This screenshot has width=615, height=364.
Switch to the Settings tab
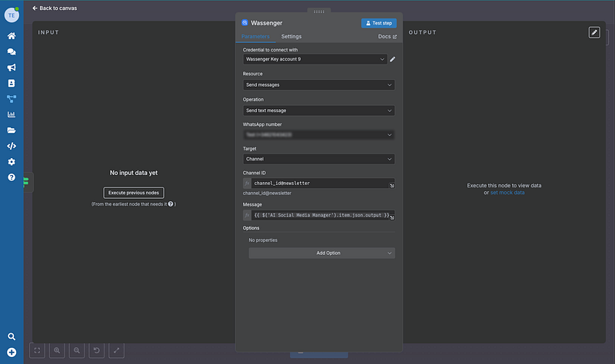click(x=291, y=37)
